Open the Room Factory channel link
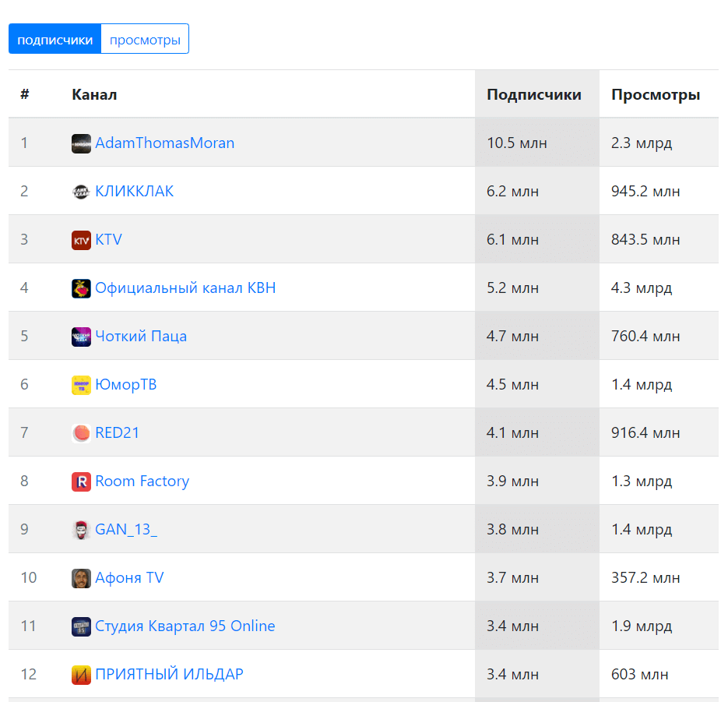This screenshot has height=702, width=728. (142, 482)
